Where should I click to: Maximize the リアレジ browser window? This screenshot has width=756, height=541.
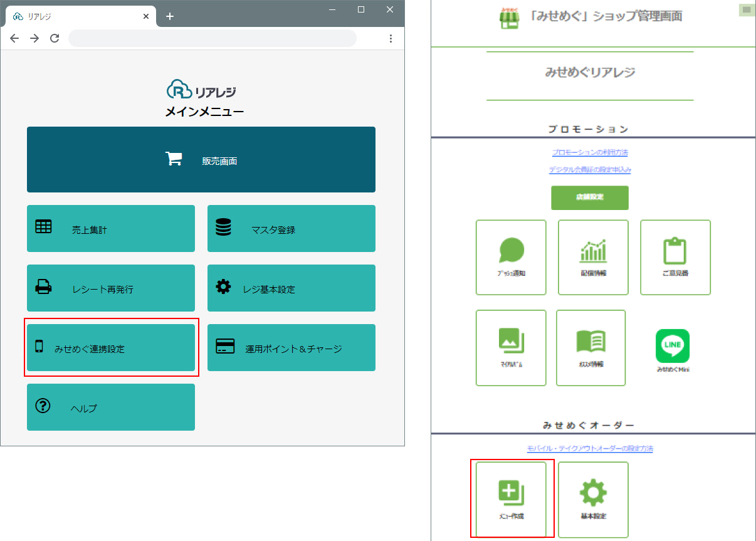361,9
